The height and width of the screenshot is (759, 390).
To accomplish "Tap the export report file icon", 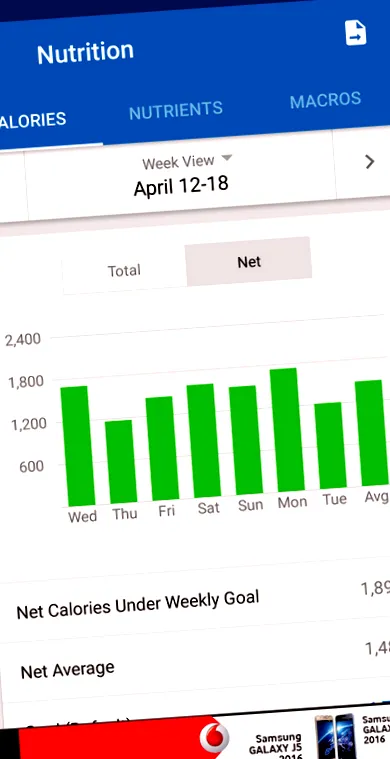I will click(x=356, y=33).
